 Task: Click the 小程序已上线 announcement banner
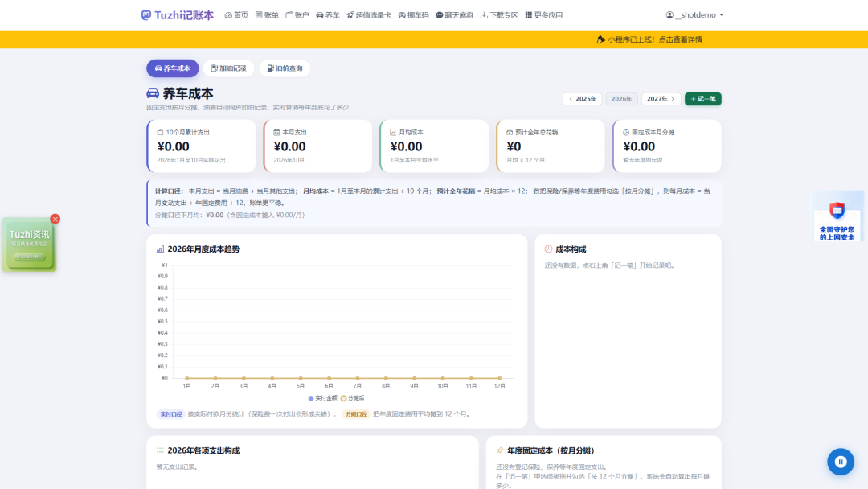pos(649,39)
